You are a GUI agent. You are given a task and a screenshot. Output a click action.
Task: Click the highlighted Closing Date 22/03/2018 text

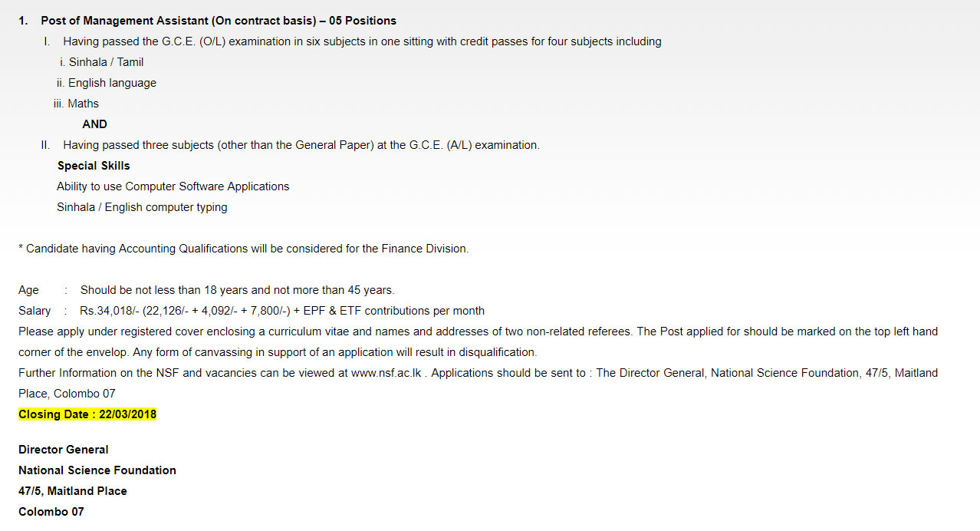point(87,414)
